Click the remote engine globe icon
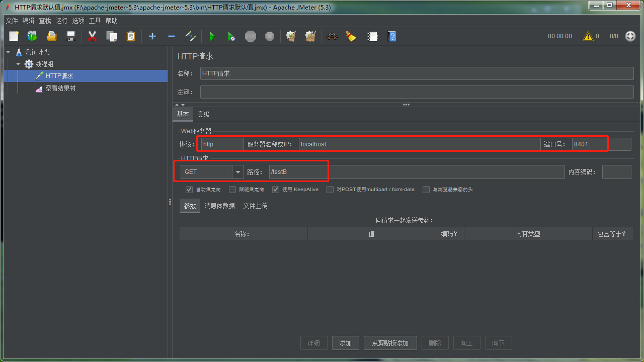Image resolution: width=644 pixels, height=362 pixels. coord(630,36)
